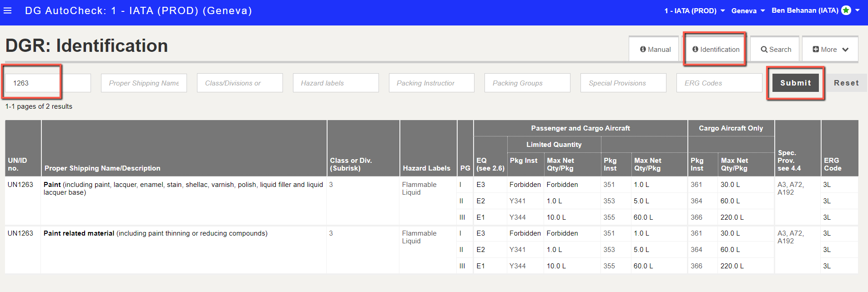Open the Ben Behanan (IATA) user menu
The width and height of the screenshot is (868, 292).
click(815, 10)
